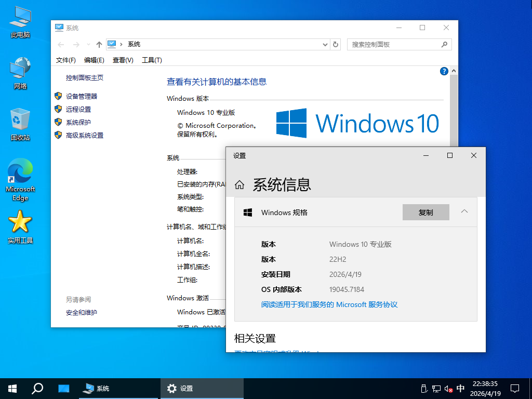The image size is (532, 399).
Task: Click the 2026/4/19 install date value
Action: click(x=345, y=274)
